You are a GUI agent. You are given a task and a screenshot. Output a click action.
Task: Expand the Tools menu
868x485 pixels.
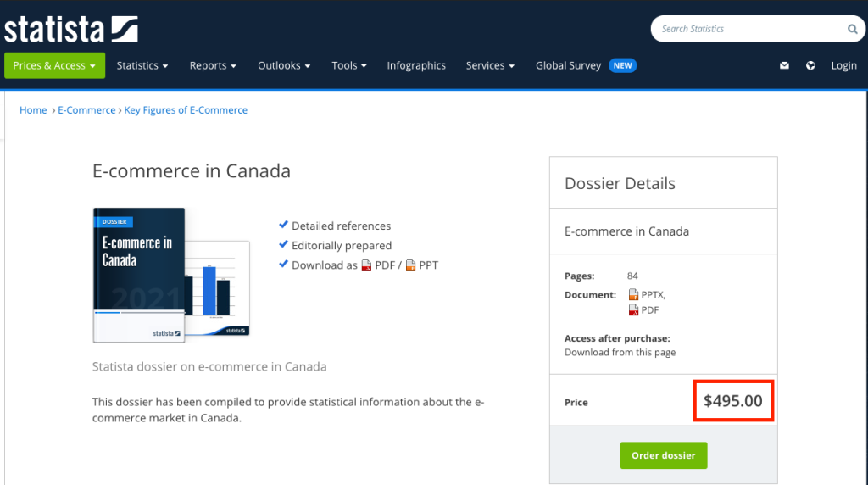point(349,65)
